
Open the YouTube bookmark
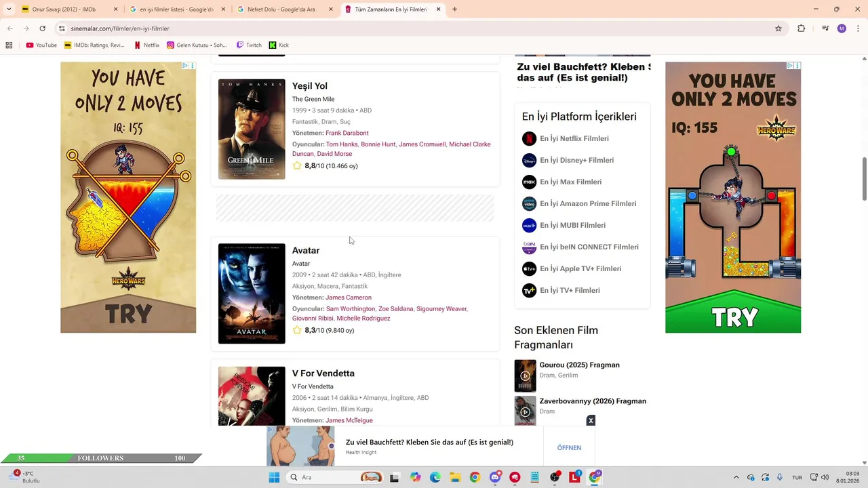[x=41, y=45]
